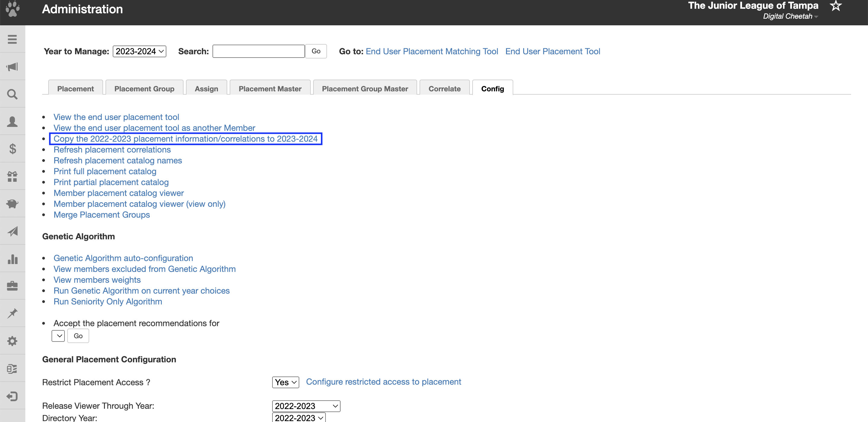Click the Go button next to Search
Screen dimensions: 868x422
pos(316,51)
